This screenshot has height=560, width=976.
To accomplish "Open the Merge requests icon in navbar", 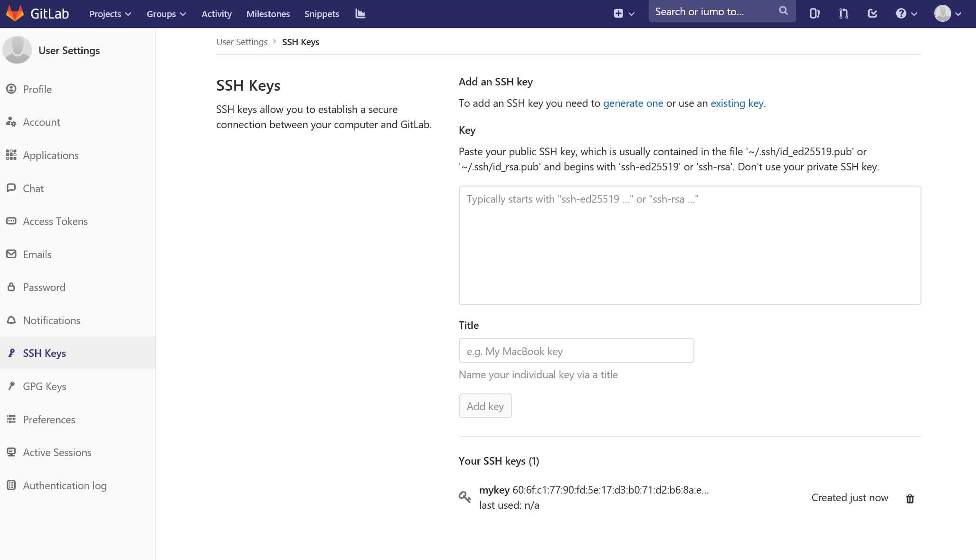I will (x=843, y=14).
